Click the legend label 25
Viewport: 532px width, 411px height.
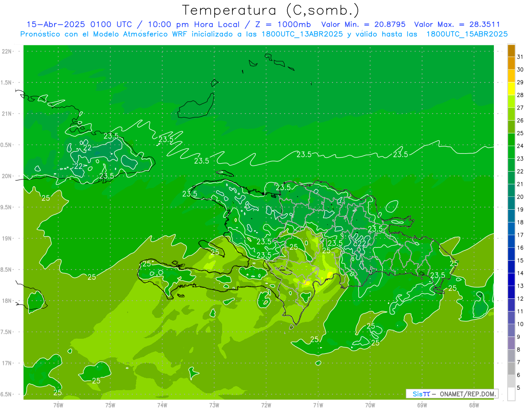(520, 133)
